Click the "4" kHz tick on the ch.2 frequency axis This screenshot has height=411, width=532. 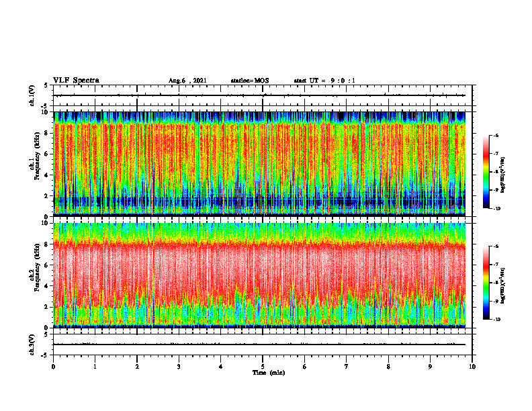point(46,286)
